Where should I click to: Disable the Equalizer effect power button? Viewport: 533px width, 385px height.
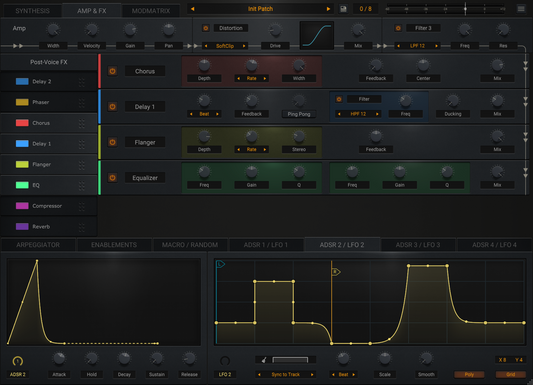(113, 178)
